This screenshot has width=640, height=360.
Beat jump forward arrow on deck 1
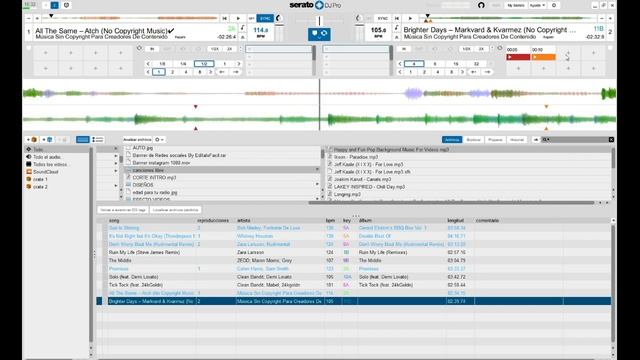(236, 72)
